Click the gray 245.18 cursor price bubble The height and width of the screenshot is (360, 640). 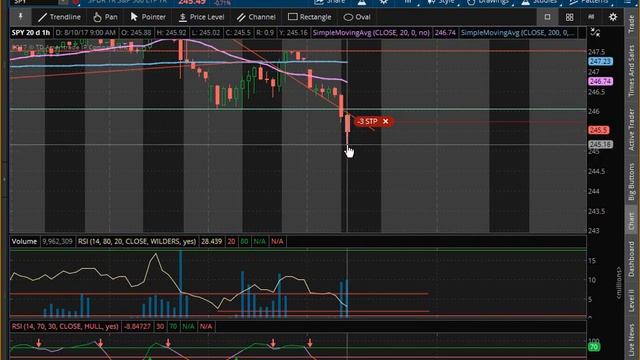[600, 144]
